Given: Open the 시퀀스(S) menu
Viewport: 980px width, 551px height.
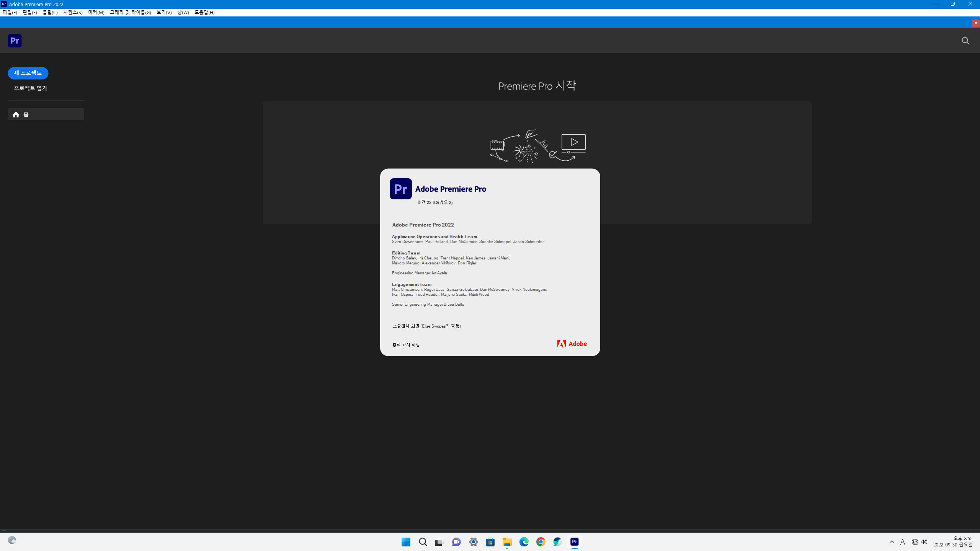Looking at the screenshot, I should point(73,12).
